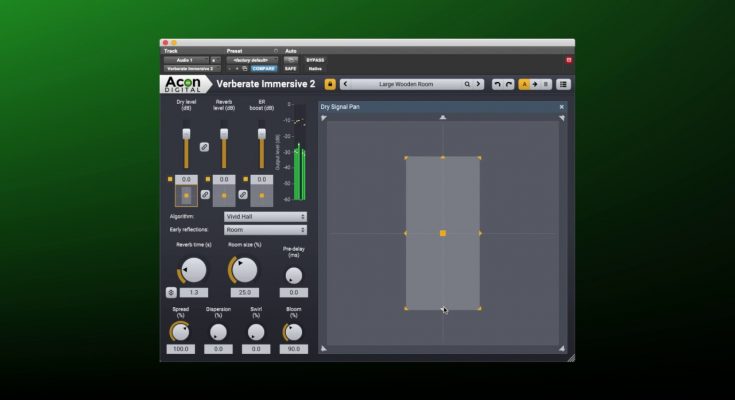Open the Algorithm dropdown showing Vivid Hall
This screenshot has height=400, width=735.
265,216
